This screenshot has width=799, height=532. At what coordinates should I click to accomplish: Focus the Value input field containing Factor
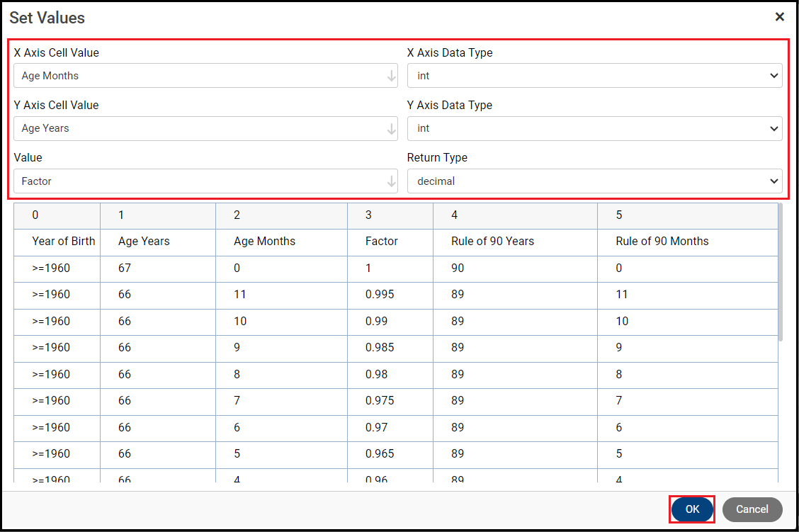198,181
